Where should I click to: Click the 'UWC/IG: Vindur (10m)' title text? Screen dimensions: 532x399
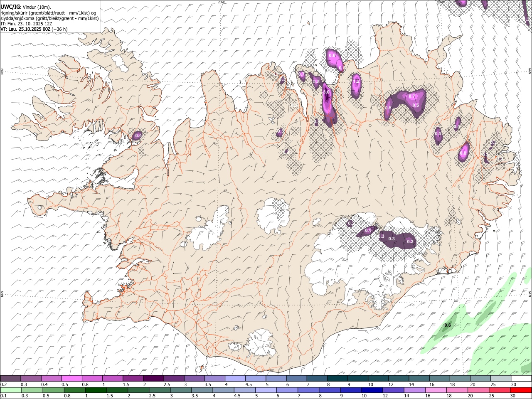coord(25,7)
